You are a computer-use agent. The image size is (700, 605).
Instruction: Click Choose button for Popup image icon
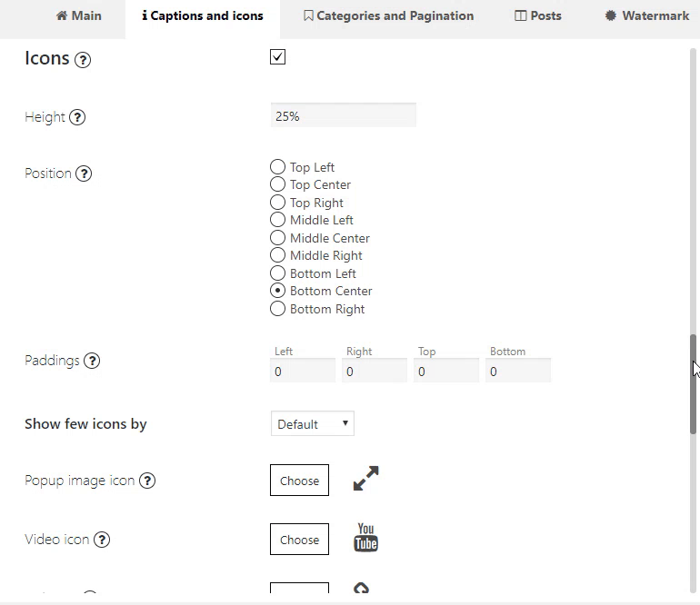[300, 481]
